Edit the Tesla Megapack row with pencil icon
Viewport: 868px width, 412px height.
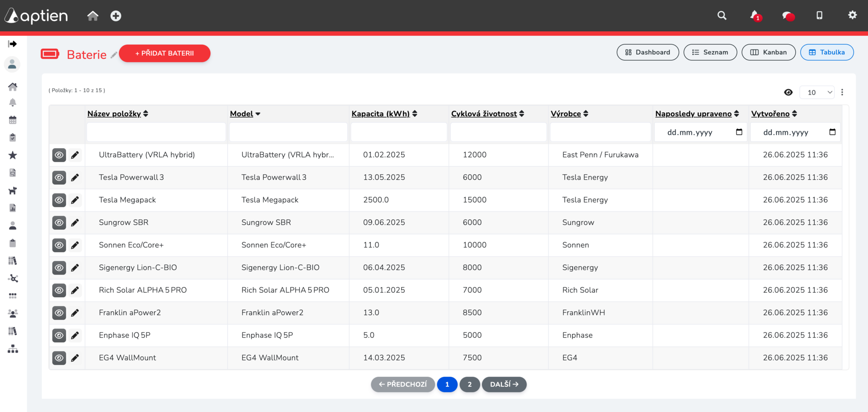[x=75, y=200]
